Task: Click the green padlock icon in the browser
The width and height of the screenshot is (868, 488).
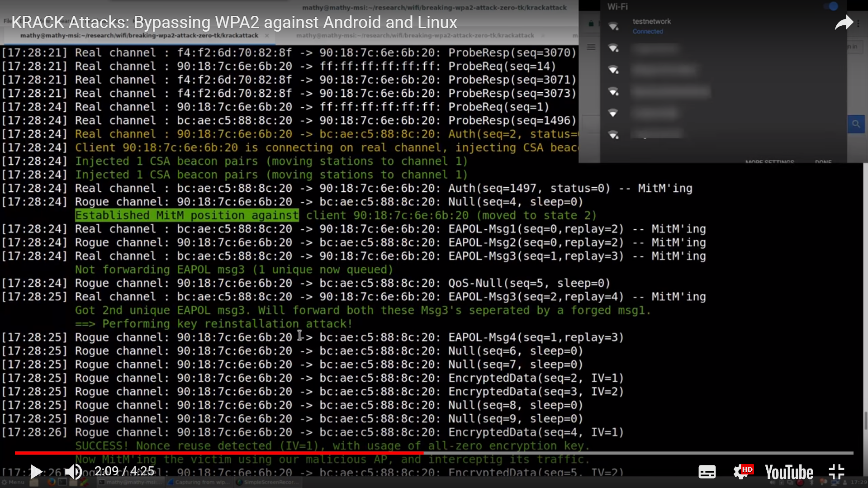Action: pos(591,24)
